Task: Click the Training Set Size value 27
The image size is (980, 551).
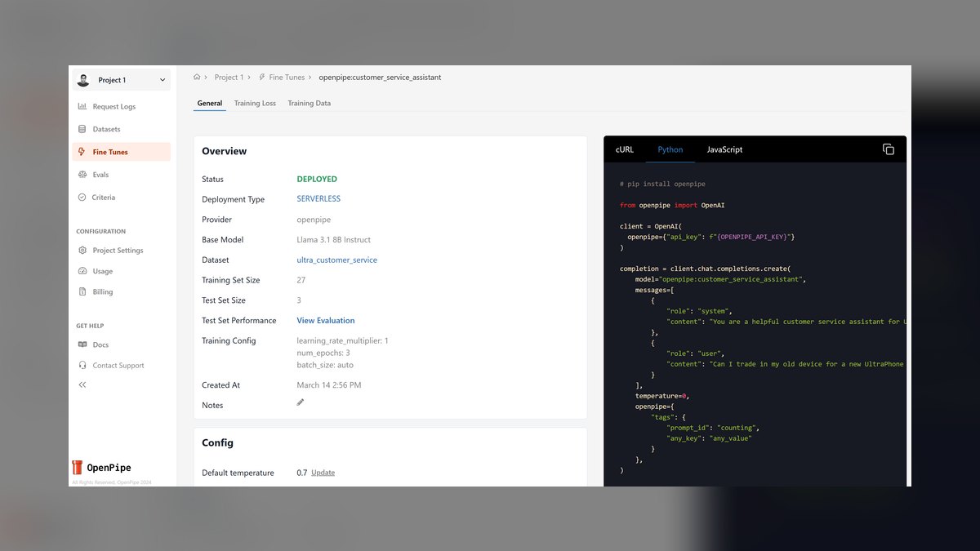Action: coord(301,280)
